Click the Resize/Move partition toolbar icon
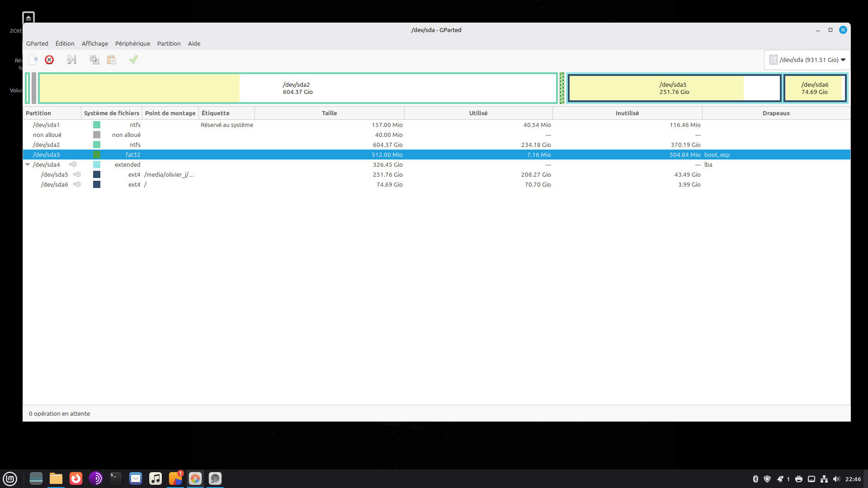868x488 pixels. point(71,60)
